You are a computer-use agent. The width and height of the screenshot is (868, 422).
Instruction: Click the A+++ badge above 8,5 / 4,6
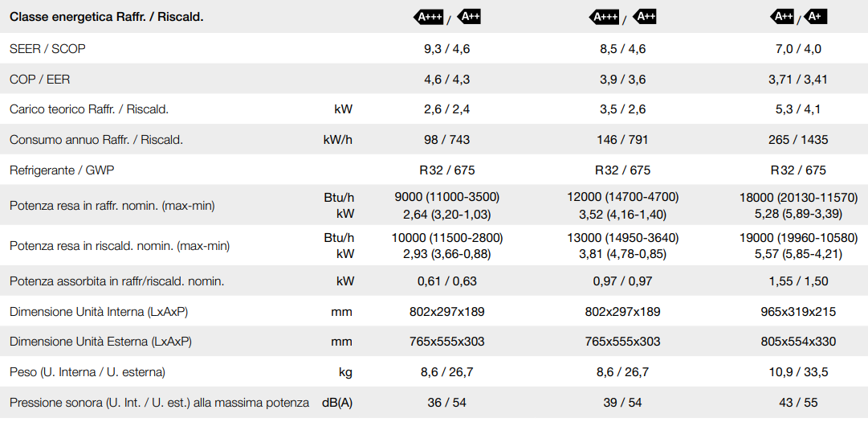click(x=603, y=17)
